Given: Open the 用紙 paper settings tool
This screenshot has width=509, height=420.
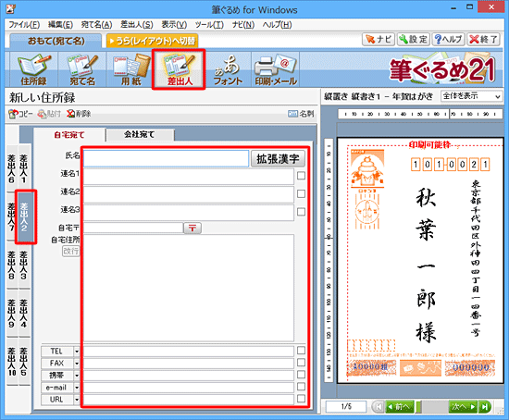Looking at the screenshot, I should 130,69.
